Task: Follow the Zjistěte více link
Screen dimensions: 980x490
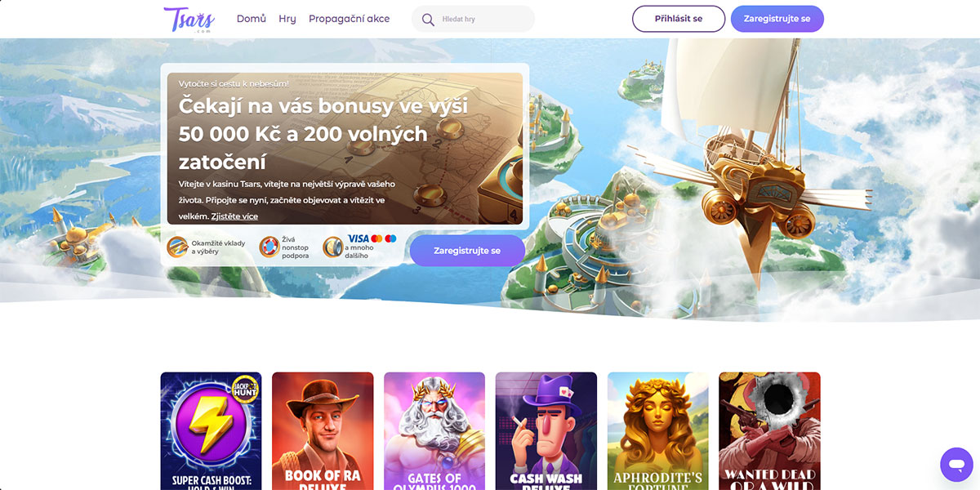Action: [234, 216]
